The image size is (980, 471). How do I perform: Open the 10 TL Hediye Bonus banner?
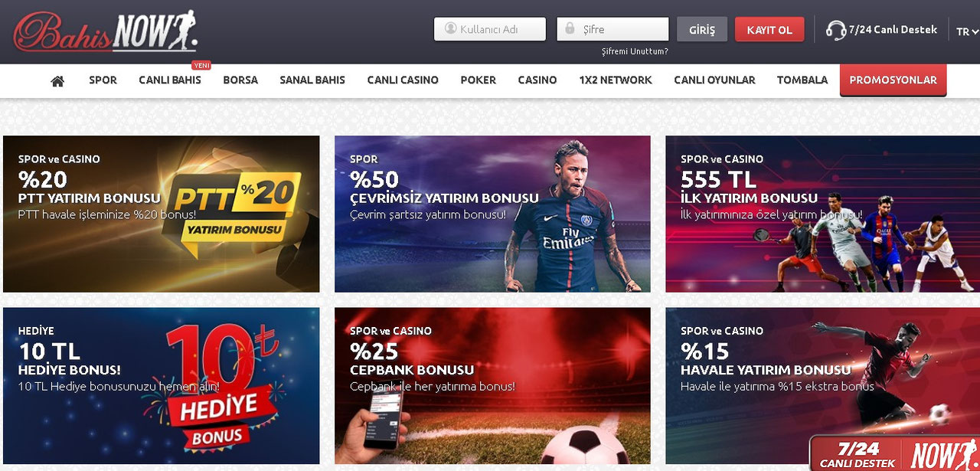[x=162, y=386]
